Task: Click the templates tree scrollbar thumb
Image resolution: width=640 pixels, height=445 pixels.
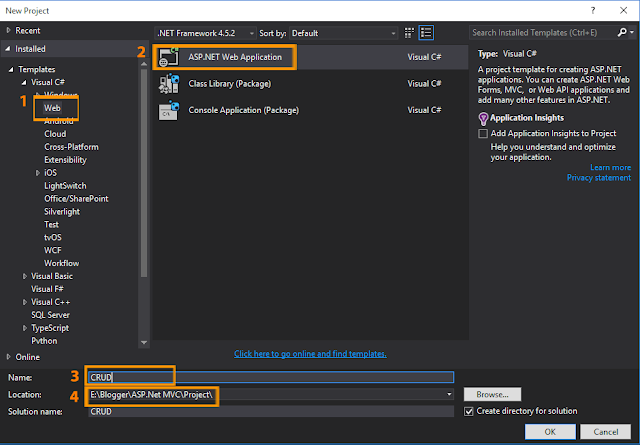Action: pos(144,174)
